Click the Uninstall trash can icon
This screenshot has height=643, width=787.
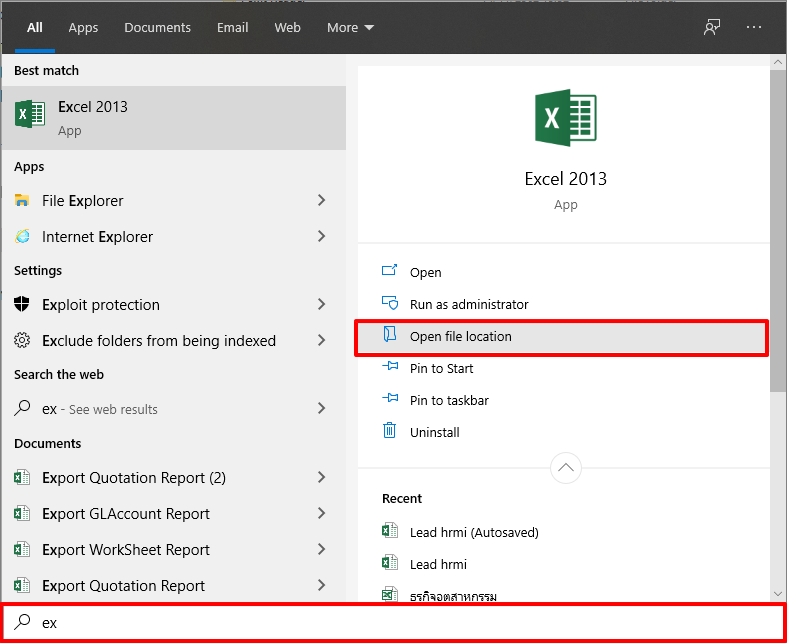pos(389,430)
